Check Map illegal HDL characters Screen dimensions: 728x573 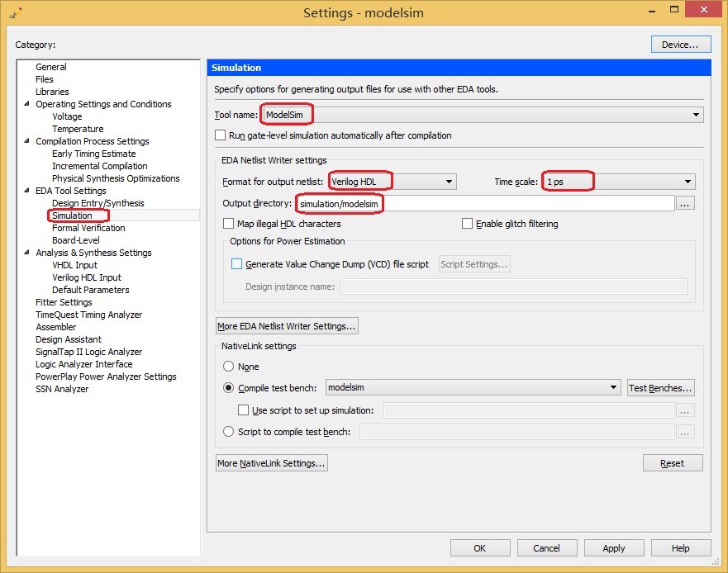click(229, 224)
